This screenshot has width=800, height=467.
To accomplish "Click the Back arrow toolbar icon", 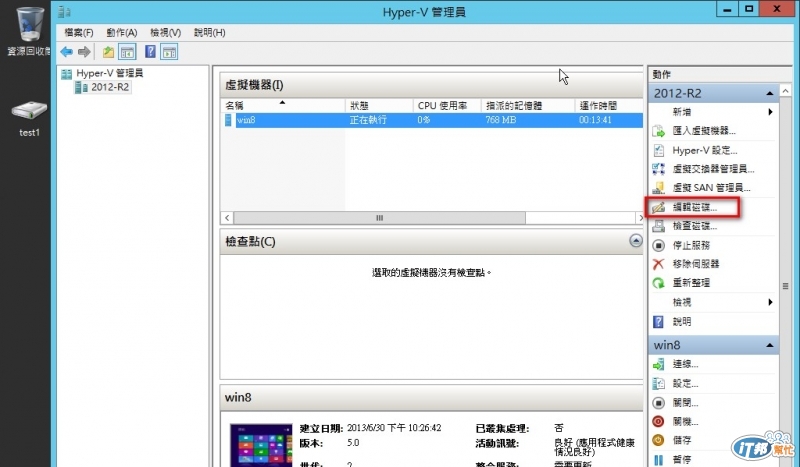I will click(x=66, y=52).
